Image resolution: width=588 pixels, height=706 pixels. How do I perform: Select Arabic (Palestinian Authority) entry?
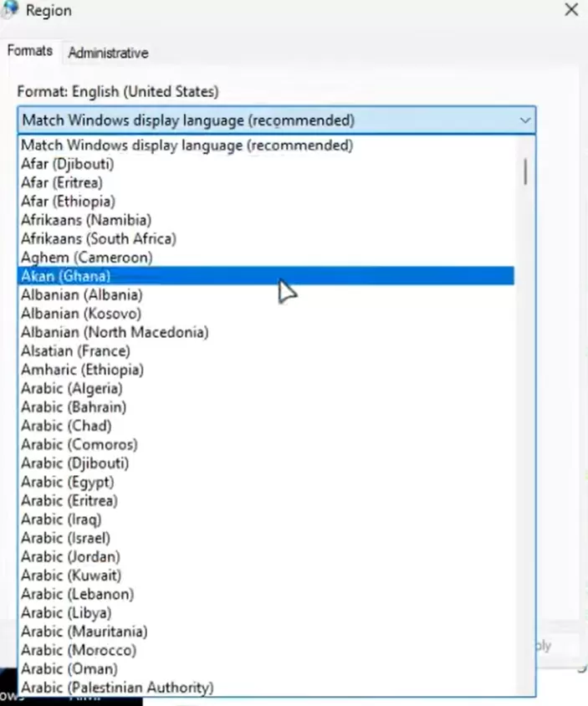tap(267, 688)
